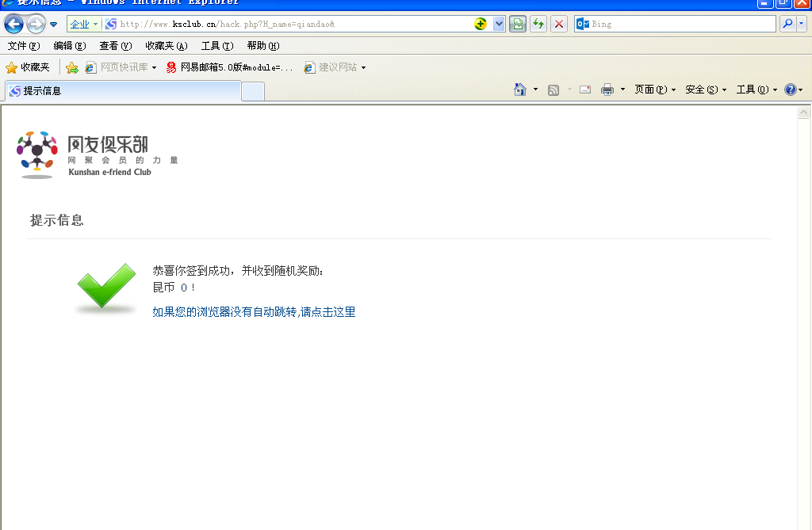The height and width of the screenshot is (530, 812).
Task: Click the Read Mail envelope icon
Action: pyautogui.click(x=585, y=90)
